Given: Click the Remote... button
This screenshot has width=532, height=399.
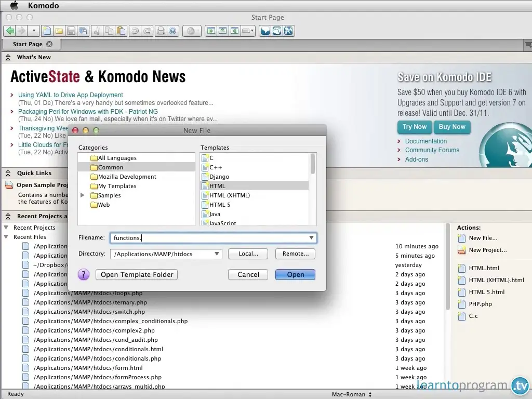Looking at the screenshot, I should click(295, 254).
